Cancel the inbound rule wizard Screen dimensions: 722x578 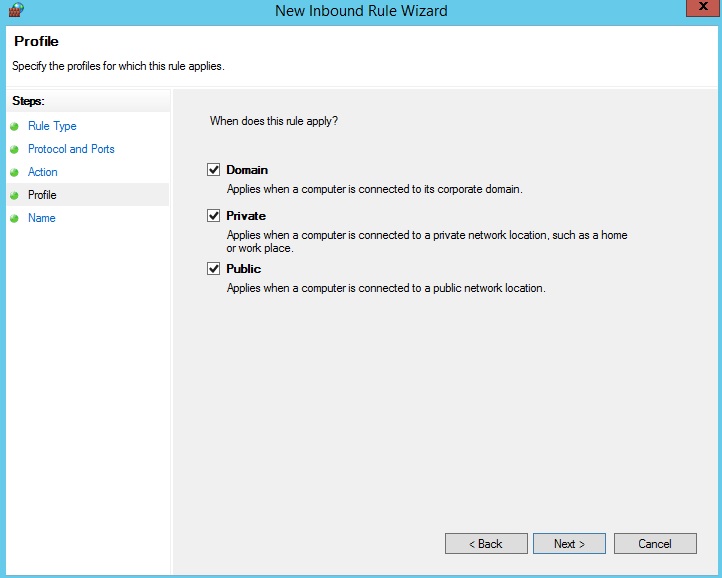[655, 544]
